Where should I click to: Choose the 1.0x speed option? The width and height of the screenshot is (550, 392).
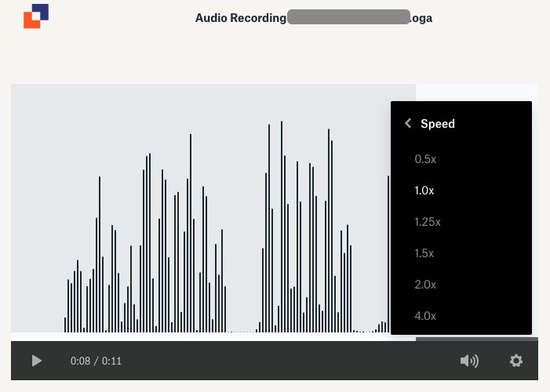pos(424,191)
